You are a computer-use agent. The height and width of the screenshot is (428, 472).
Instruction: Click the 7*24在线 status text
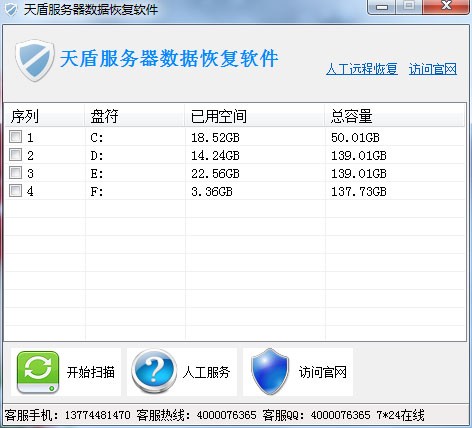pos(400,415)
